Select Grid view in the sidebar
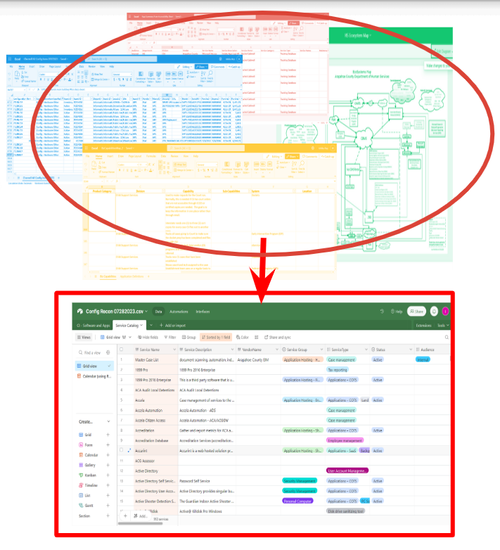Image resolution: width=500 pixels, height=550 pixels. (94, 366)
